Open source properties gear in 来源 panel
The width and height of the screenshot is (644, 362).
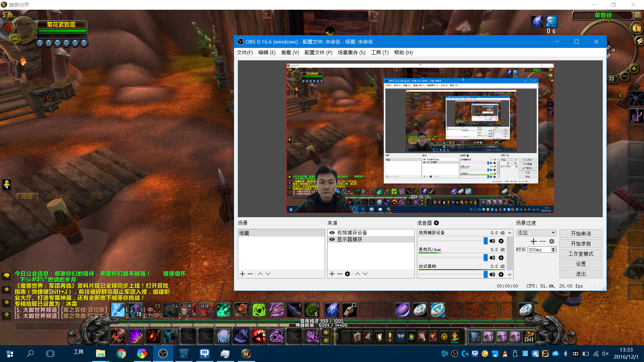pos(347,274)
